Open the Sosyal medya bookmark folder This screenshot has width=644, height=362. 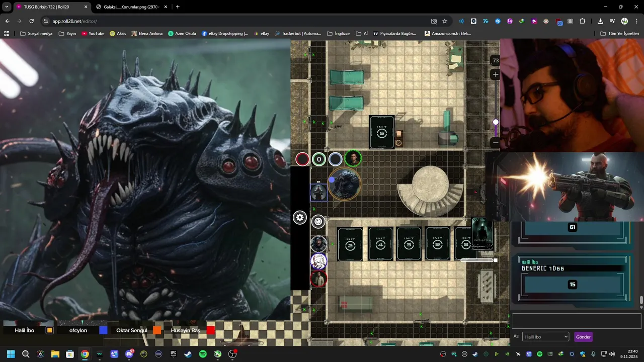36,34
